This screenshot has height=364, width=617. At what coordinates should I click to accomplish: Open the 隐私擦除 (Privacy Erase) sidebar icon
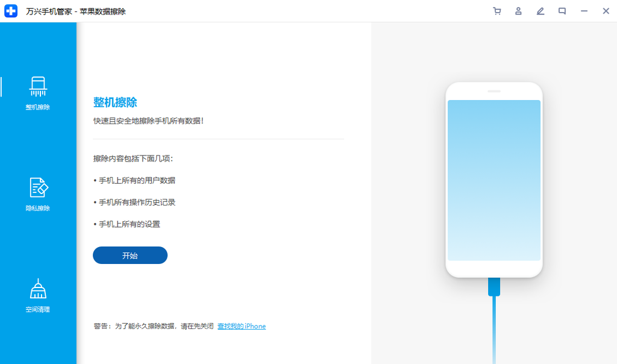(x=38, y=188)
